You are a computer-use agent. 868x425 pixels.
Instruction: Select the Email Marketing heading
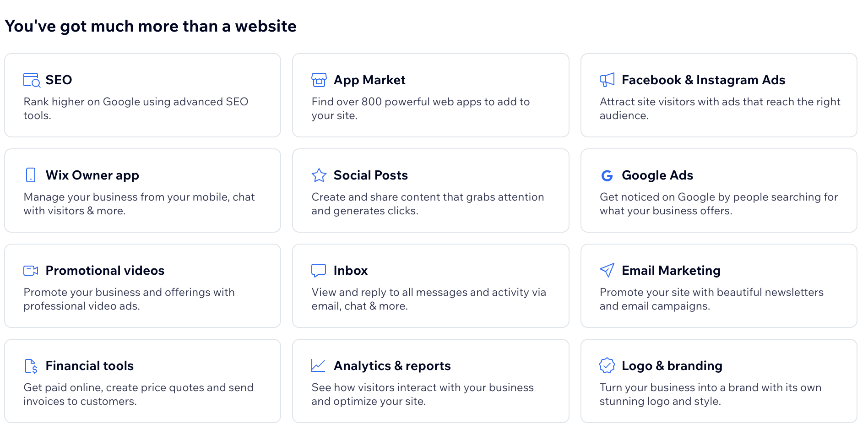coord(671,271)
